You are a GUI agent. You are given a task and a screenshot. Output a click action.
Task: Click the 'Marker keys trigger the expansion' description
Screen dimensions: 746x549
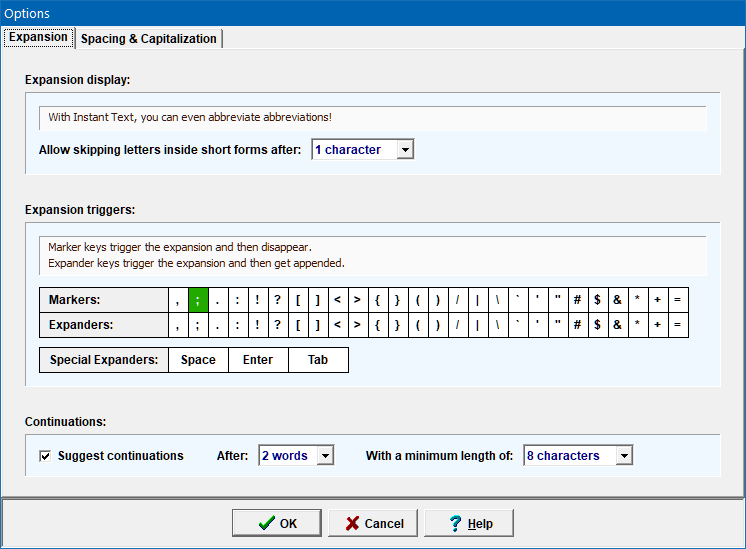(x=180, y=247)
